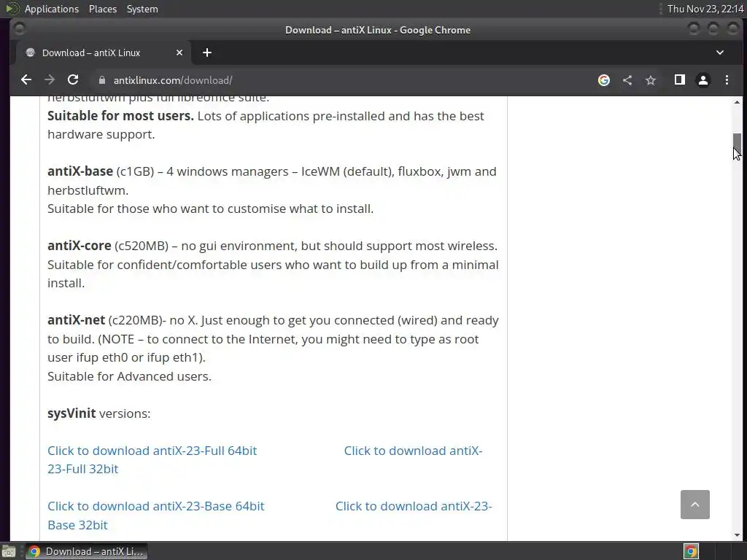Bookmark this page with the star icon

pyautogui.click(x=651, y=80)
